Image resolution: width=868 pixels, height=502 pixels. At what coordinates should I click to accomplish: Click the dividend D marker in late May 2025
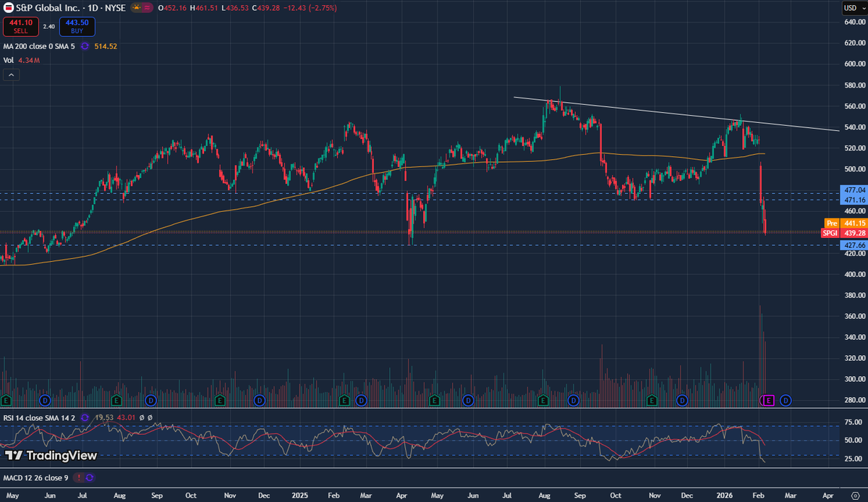tap(469, 400)
